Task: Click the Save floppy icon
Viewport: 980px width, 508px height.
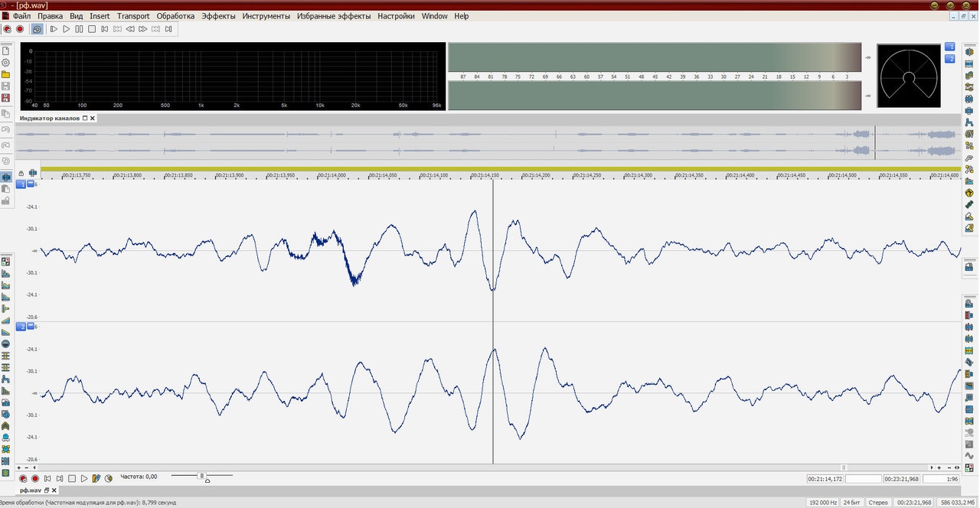Action: [6, 86]
